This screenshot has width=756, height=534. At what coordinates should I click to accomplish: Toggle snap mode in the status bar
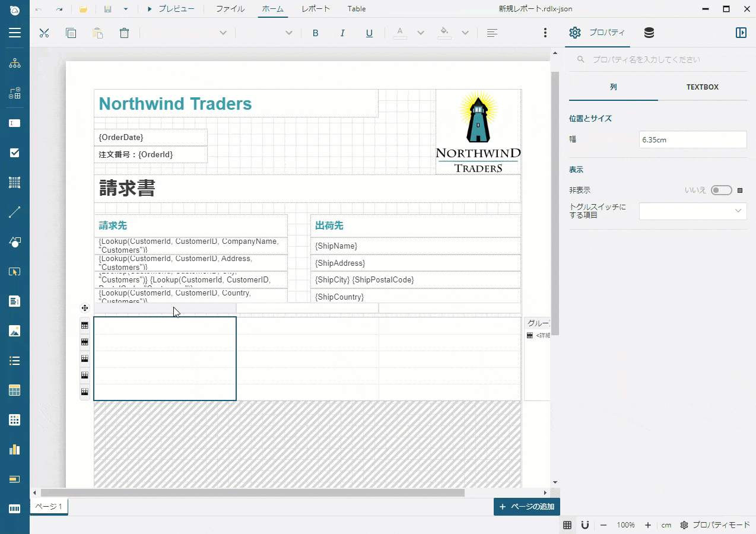coord(585,525)
